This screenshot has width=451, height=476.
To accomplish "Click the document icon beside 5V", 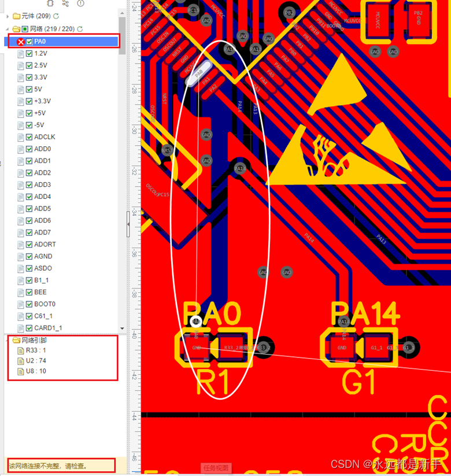I will (x=21, y=90).
